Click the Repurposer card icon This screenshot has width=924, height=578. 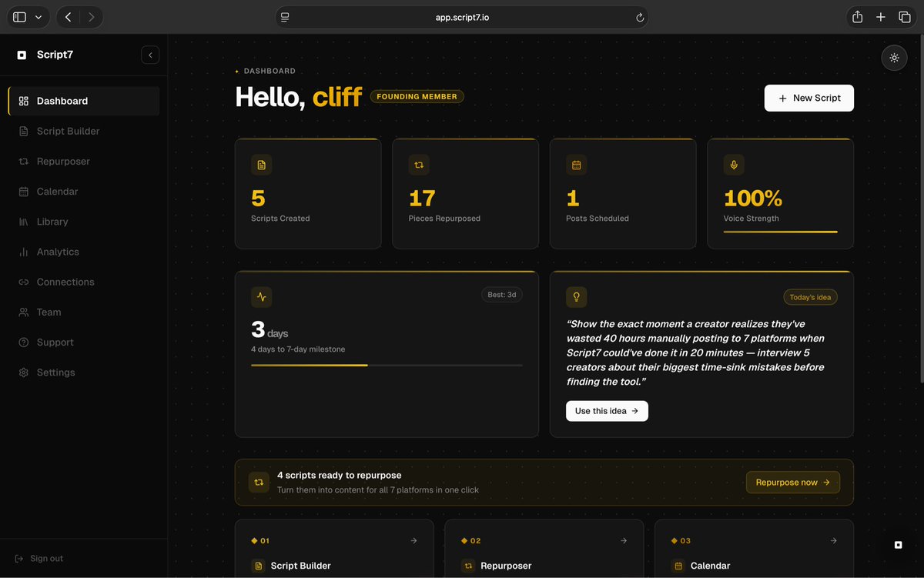468,566
